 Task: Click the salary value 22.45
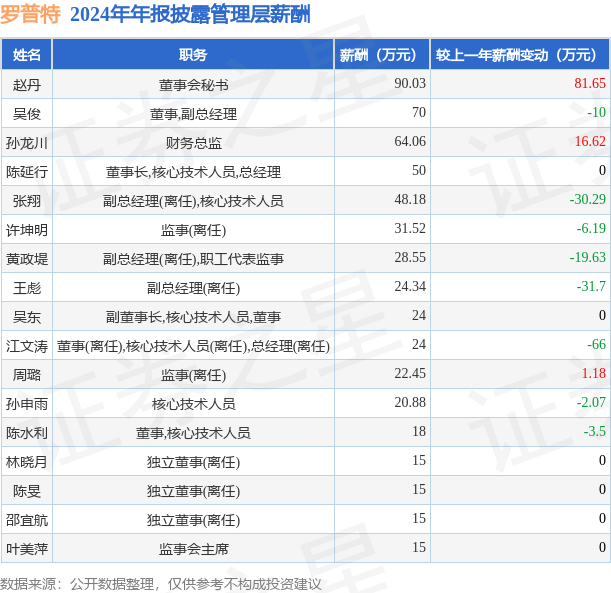click(410, 373)
